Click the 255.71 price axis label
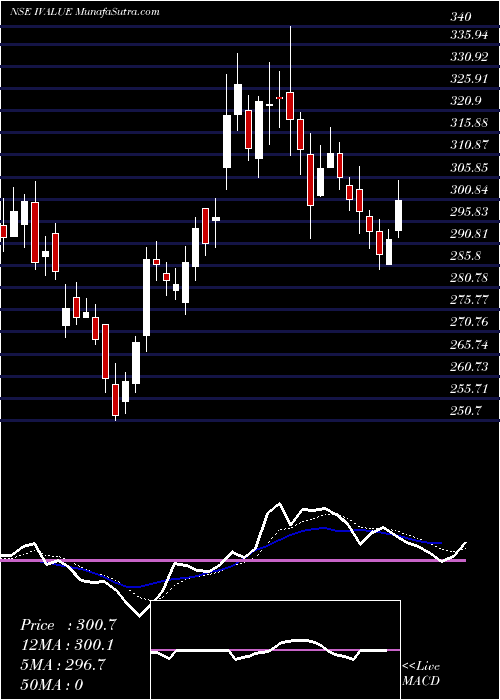 click(469, 388)
